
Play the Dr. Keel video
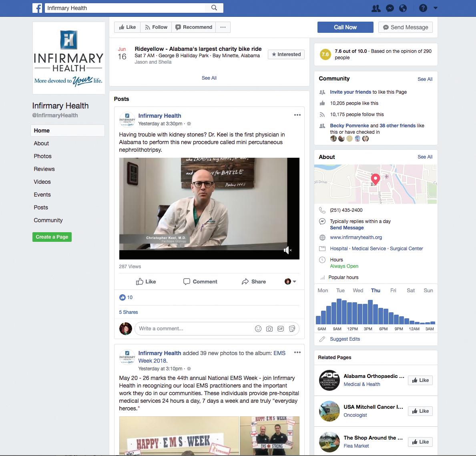pyautogui.click(x=209, y=208)
